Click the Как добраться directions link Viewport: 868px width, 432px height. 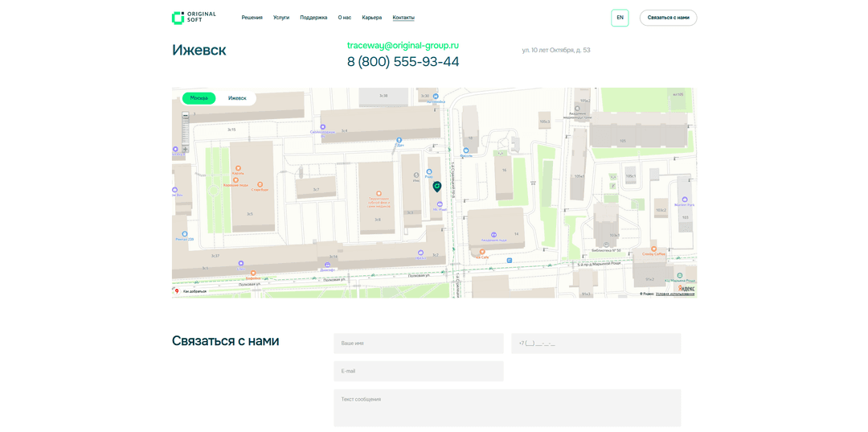(194, 291)
